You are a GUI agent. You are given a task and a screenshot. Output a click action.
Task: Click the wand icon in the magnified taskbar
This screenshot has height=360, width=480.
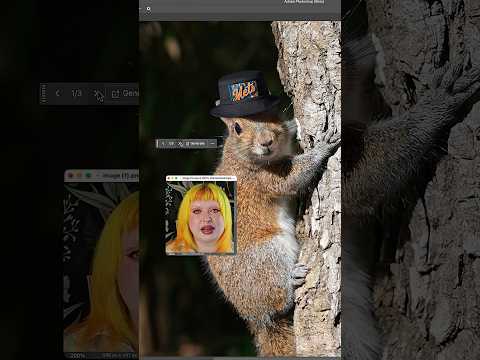[99, 95]
